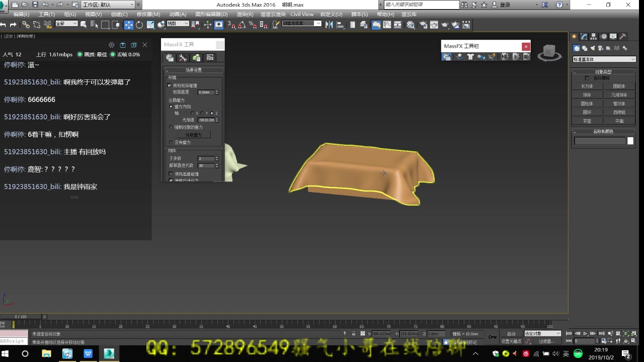Select the Cameras creation icon in command panel
This screenshot has height=362, width=644.
coord(600,48)
